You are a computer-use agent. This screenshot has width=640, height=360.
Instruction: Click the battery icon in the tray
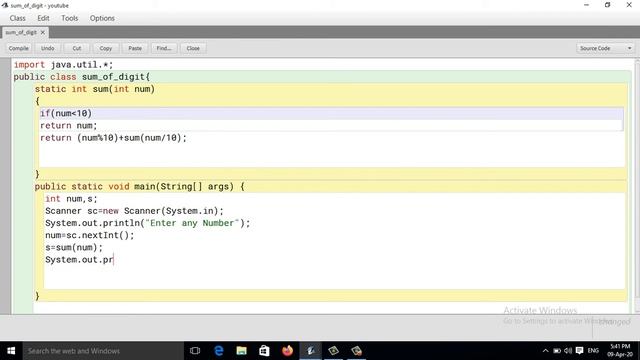pyautogui.click(x=557, y=351)
